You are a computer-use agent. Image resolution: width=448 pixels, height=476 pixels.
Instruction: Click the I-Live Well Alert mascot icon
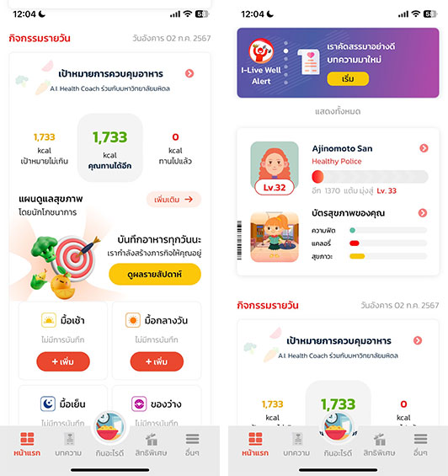pos(261,51)
